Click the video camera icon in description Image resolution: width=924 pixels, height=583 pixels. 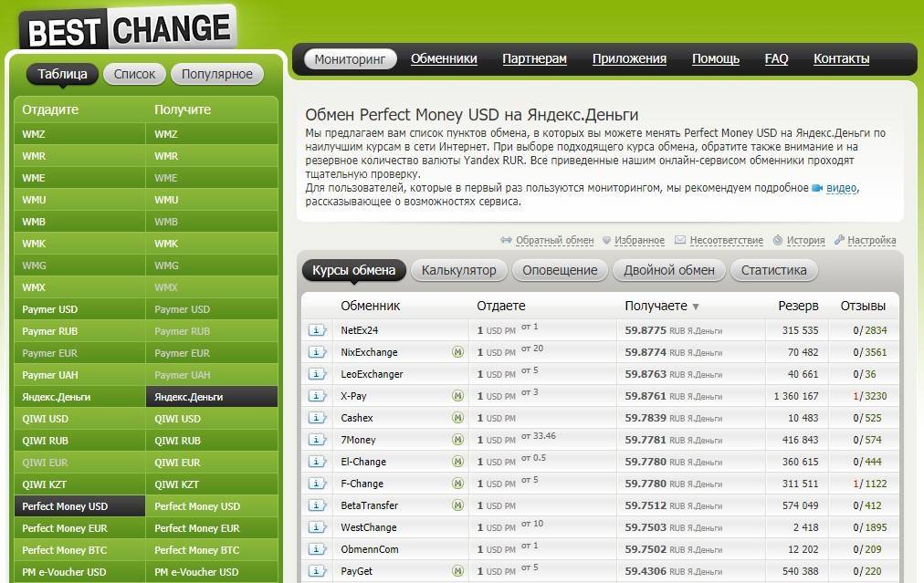tap(817, 188)
